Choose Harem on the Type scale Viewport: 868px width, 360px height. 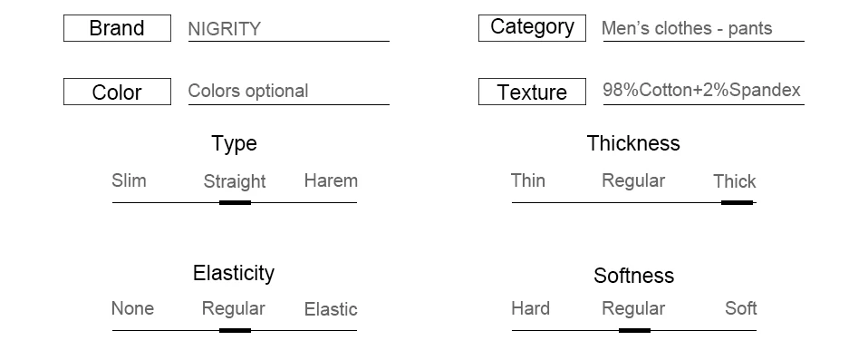point(331,180)
